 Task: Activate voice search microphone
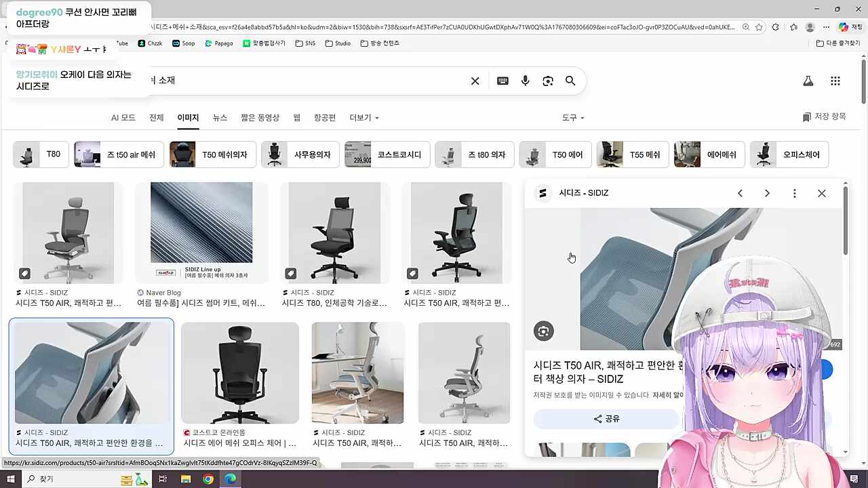pos(525,81)
